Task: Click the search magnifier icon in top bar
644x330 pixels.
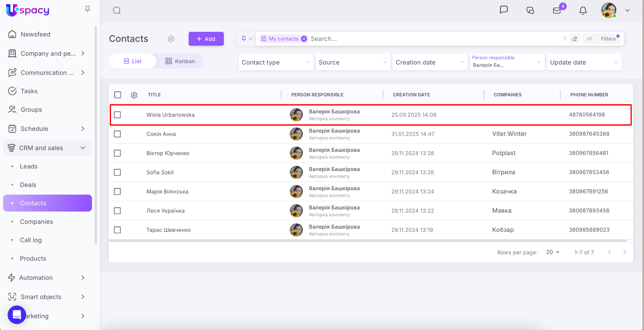Action: [x=117, y=11]
